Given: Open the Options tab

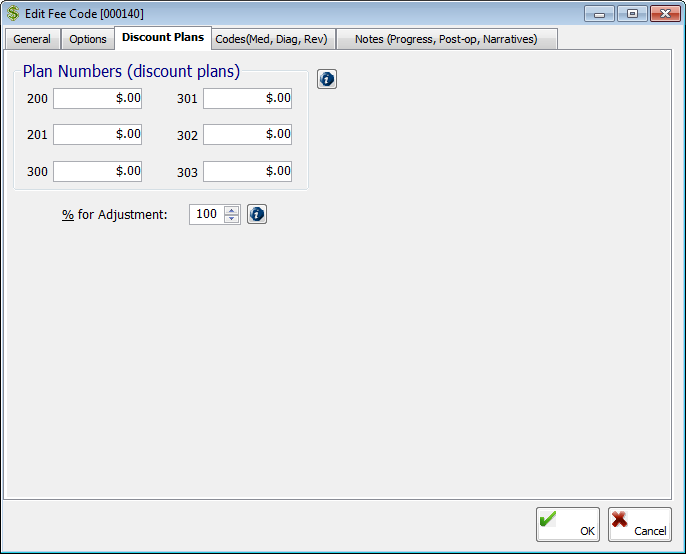Looking at the screenshot, I should coord(88,39).
